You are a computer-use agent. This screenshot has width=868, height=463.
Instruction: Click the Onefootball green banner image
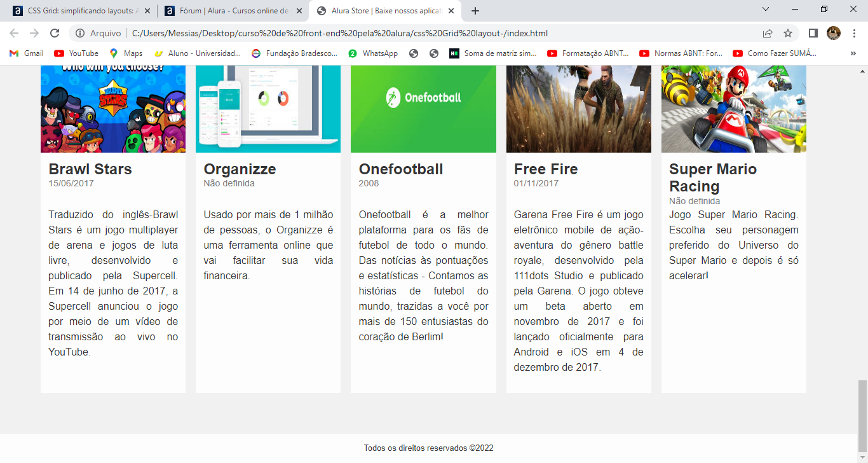pyautogui.click(x=423, y=109)
